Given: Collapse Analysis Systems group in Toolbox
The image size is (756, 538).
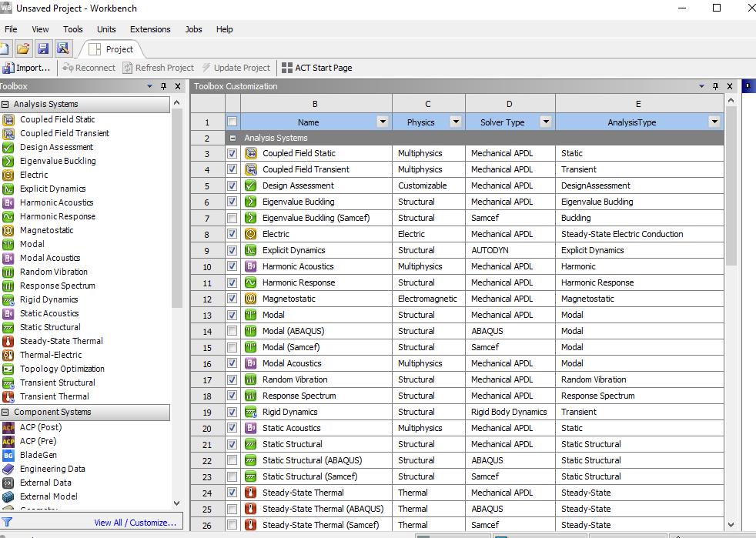Looking at the screenshot, I should point(5,104).
